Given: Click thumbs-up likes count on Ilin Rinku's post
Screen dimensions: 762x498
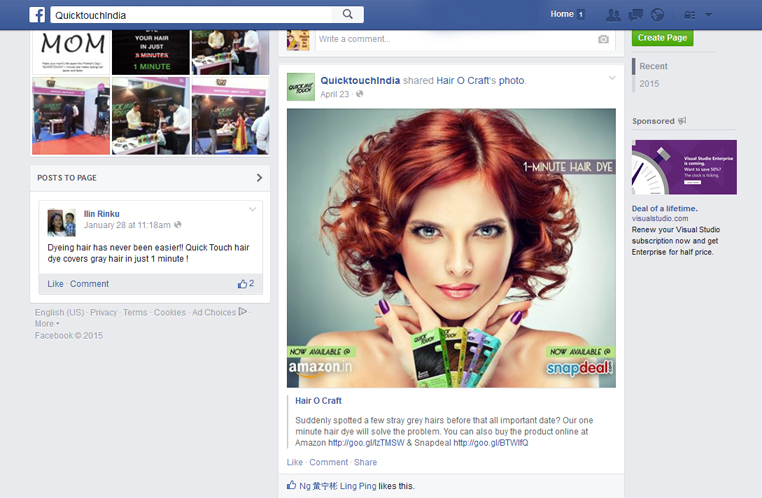Looking at the screenshot, I should pyautogui.click(x=245, y=284).
